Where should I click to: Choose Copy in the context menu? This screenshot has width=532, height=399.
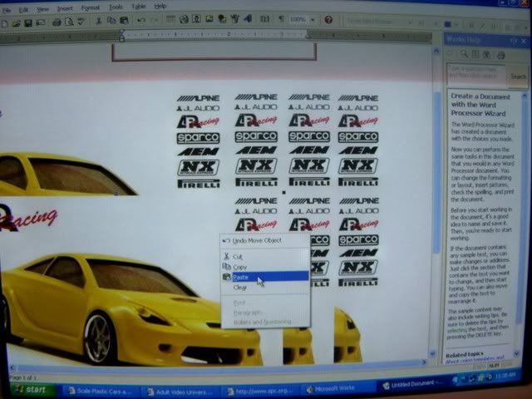click(x=265, y=267)
